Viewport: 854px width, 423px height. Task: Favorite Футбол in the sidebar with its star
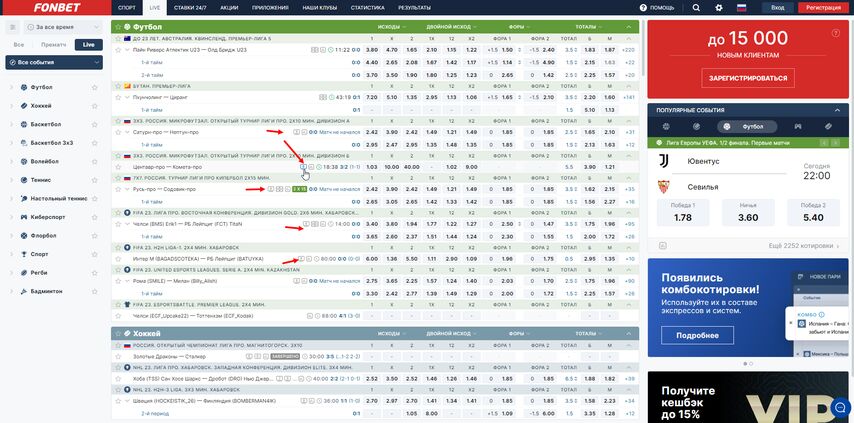(94, 87)
